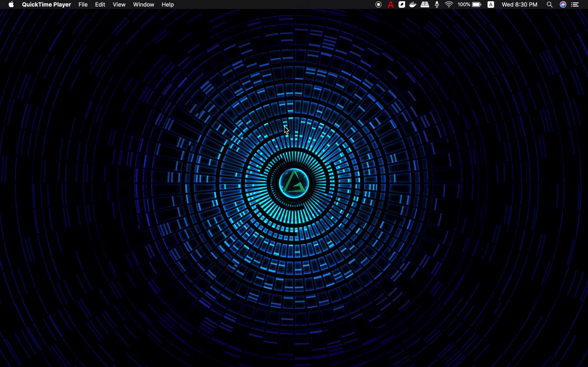Click the Edit menu
Screen dimensions: 588x367
coord(100,5)
